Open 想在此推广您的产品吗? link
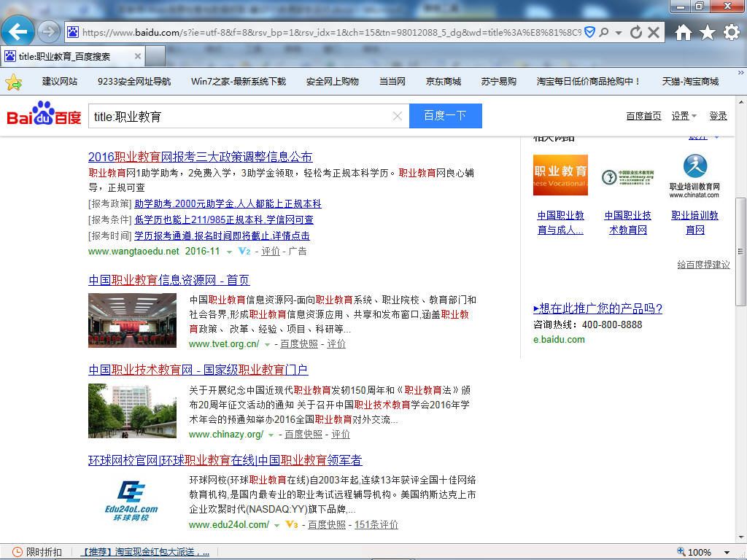The image size is (747, 560). pyautogui.click(x=598, y=308)
